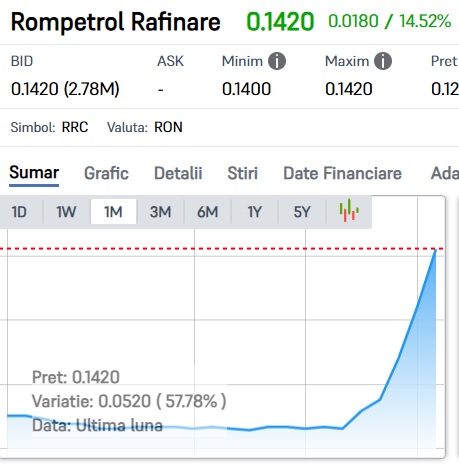Open the Minim info icon

point(277,61)
